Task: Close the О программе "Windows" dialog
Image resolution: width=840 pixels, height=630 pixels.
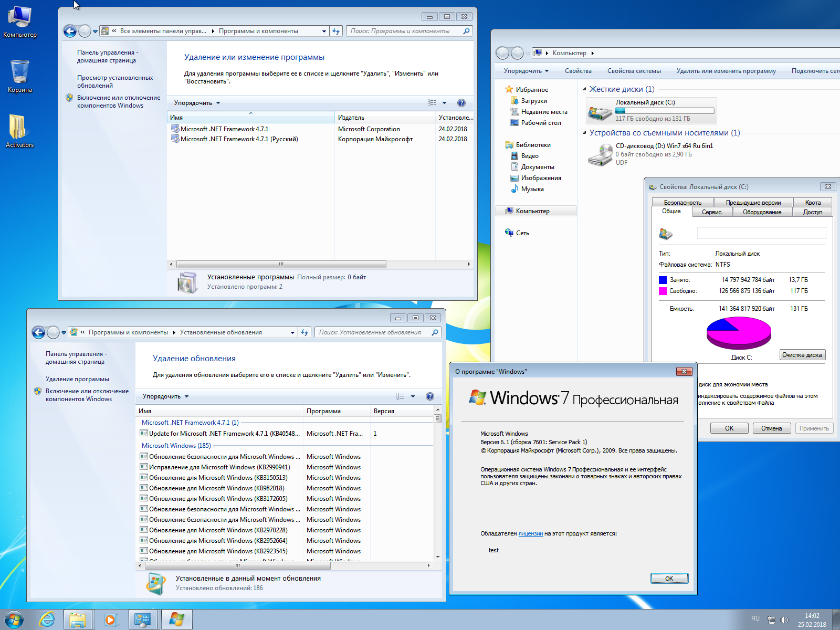Action: click(684, 371)
